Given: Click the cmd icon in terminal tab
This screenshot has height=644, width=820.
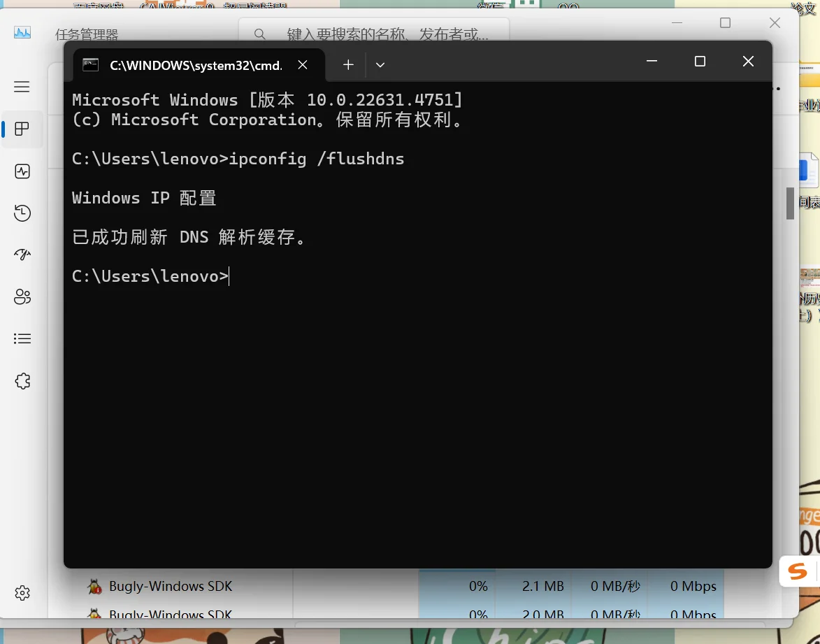Looking at the screenshot, I should [90, 65].
